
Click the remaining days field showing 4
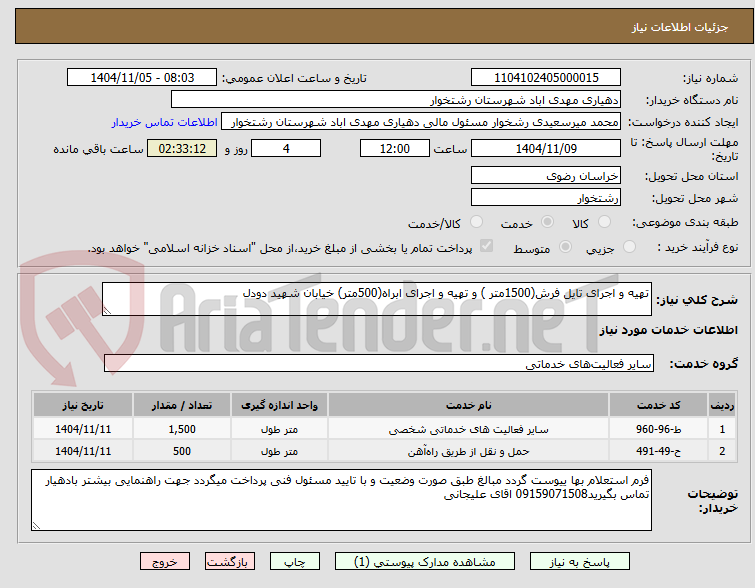[x=286, y=148]
